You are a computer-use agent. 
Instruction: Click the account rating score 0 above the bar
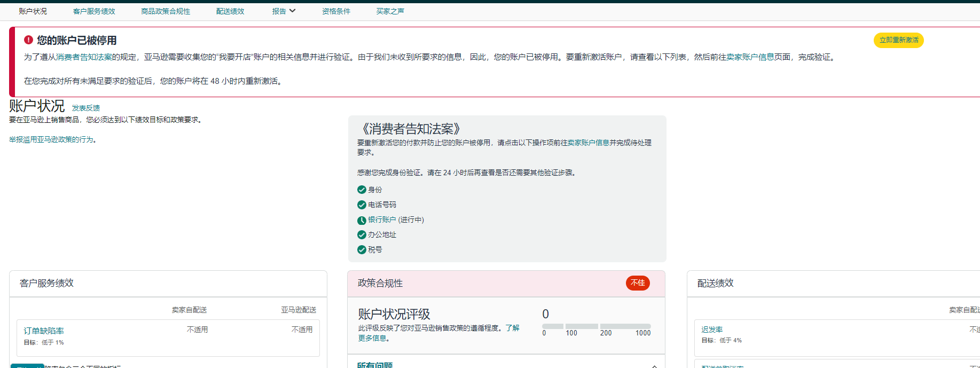click(545, 314)
